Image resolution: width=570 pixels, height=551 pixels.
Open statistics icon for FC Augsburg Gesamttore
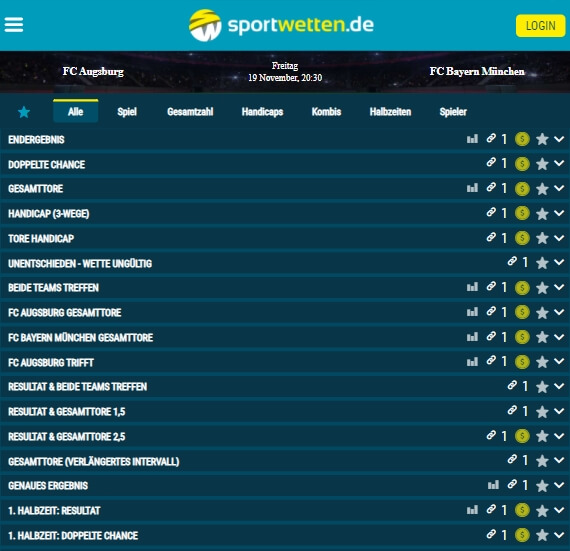click(472, 312)
